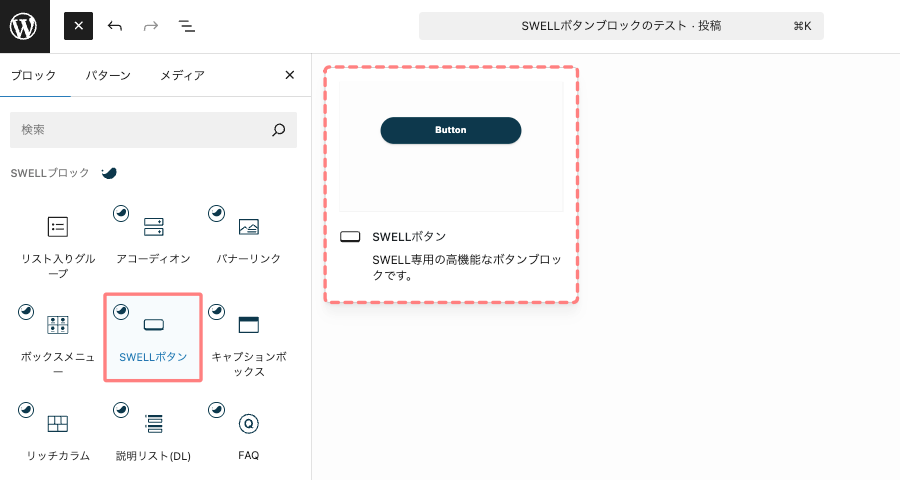
Task: Redo the last change
Action: point(150,26)
